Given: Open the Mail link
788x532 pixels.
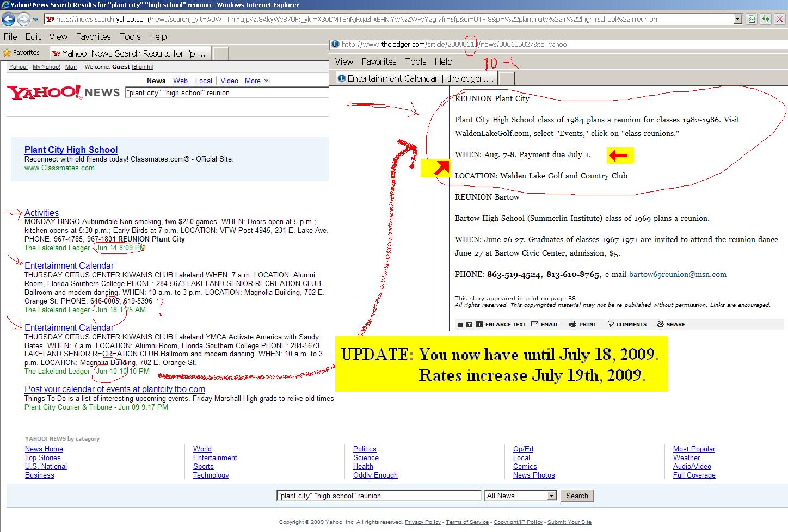Looking at the screenshot, I should (71, 67).
